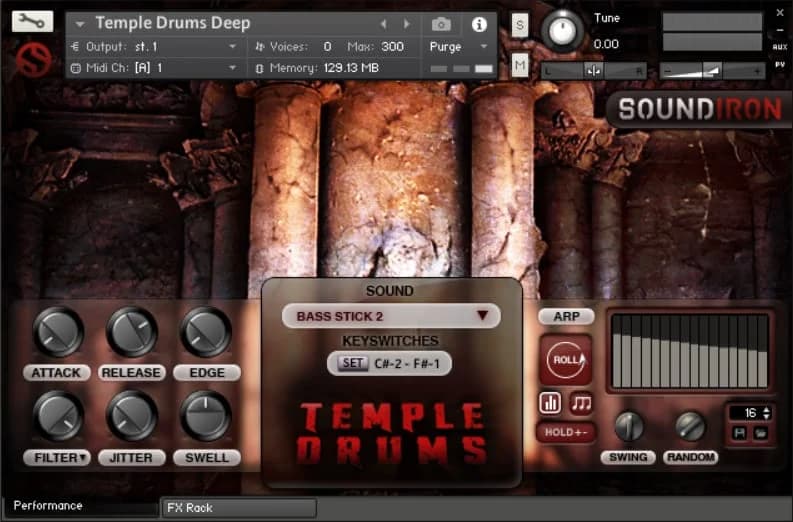This screenshot has width=793, height=522.
Task: Click the ROLL arpeggiator mode icon
Action: pos(565,358)
